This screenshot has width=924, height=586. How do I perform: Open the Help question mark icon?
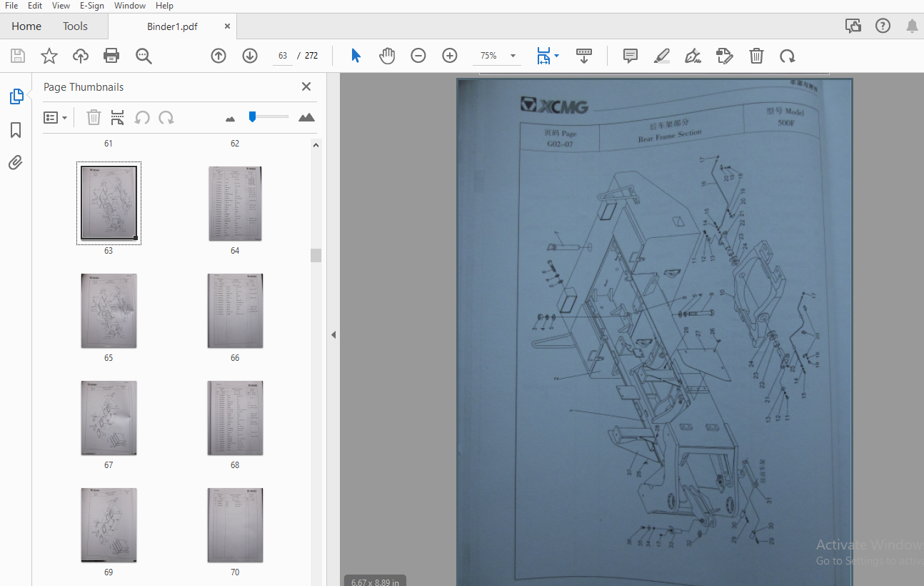[x=883, y=26]
